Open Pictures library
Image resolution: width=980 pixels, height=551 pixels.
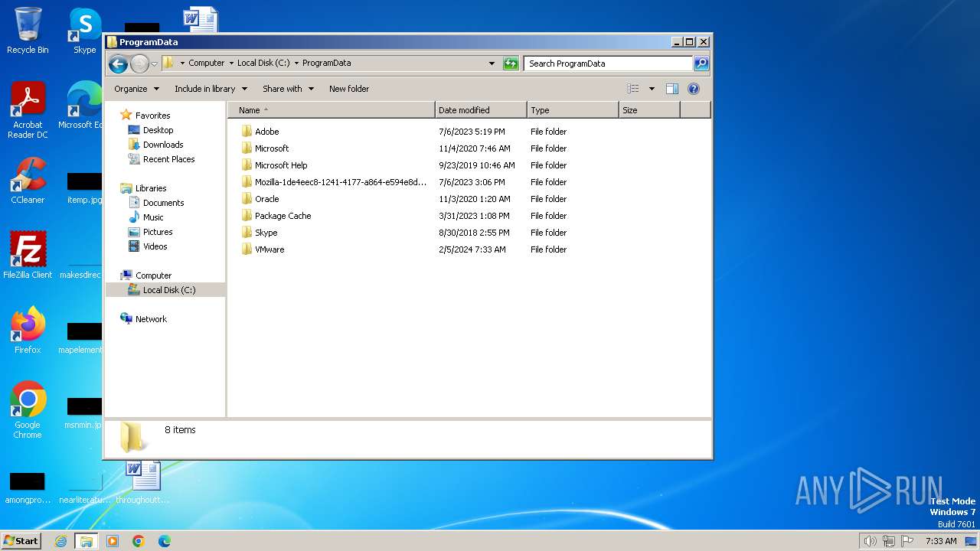tap(158, 232)
